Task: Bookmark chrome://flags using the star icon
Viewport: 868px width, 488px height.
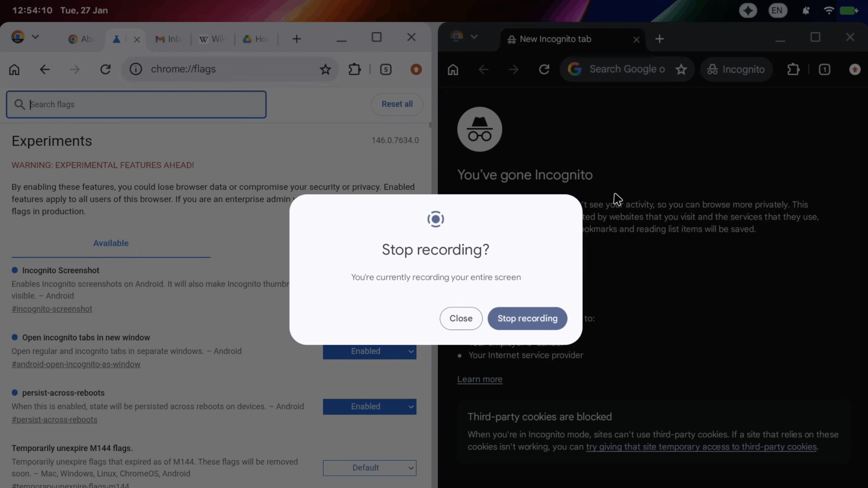Action: pos(325,69)
